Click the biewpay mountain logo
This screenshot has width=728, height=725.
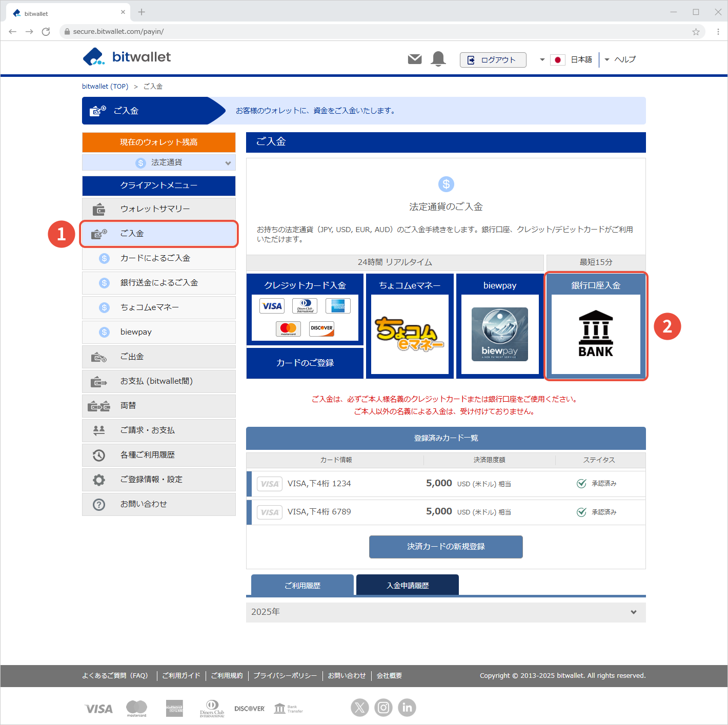click(500, 334)
